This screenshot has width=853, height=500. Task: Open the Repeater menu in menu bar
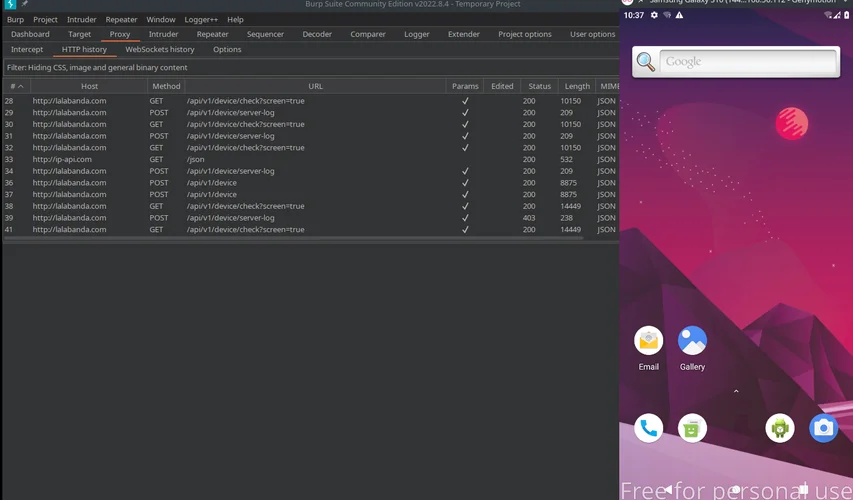[x=121, y=20]
